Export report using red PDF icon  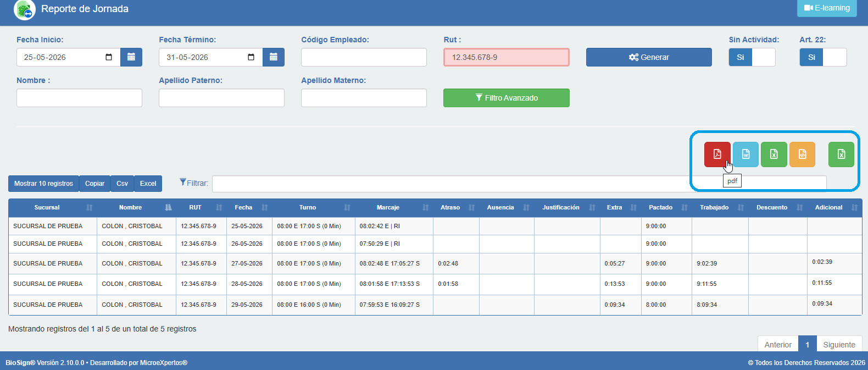coord(717,154)
